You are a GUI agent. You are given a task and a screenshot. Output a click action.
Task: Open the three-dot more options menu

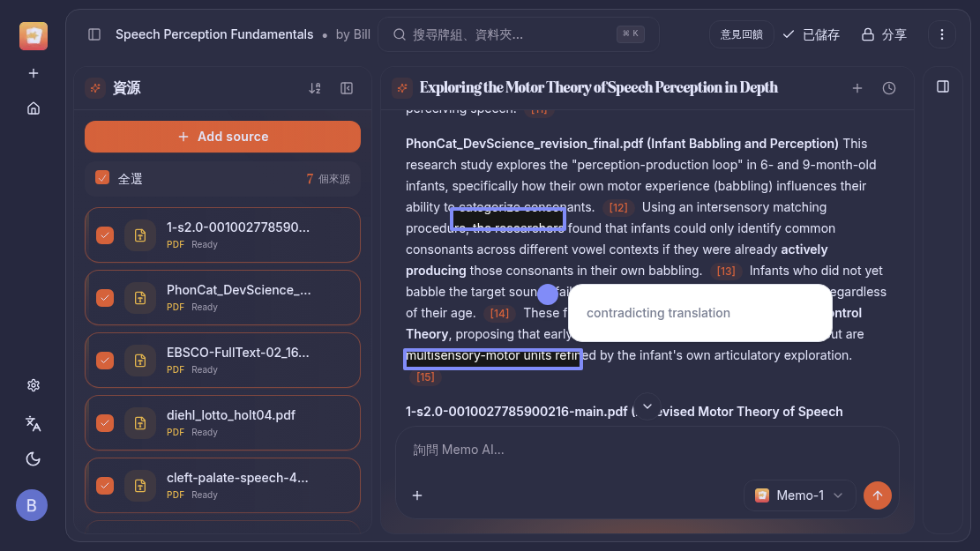(942, 34)
